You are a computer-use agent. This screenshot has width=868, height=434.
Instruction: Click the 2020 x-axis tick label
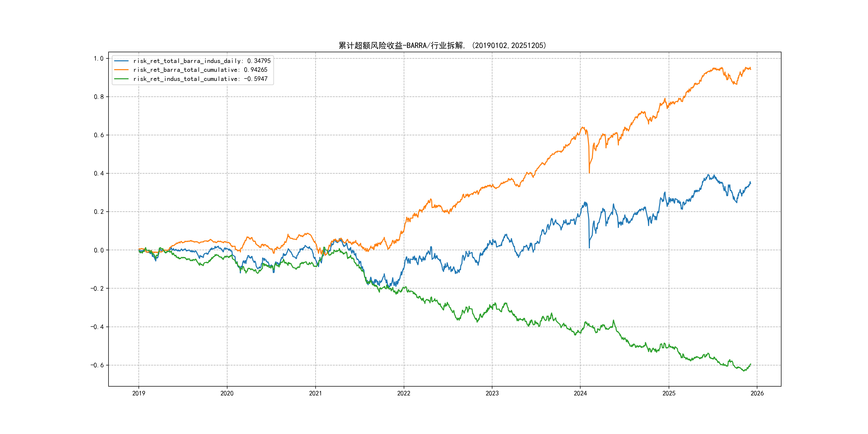(227, 393)
